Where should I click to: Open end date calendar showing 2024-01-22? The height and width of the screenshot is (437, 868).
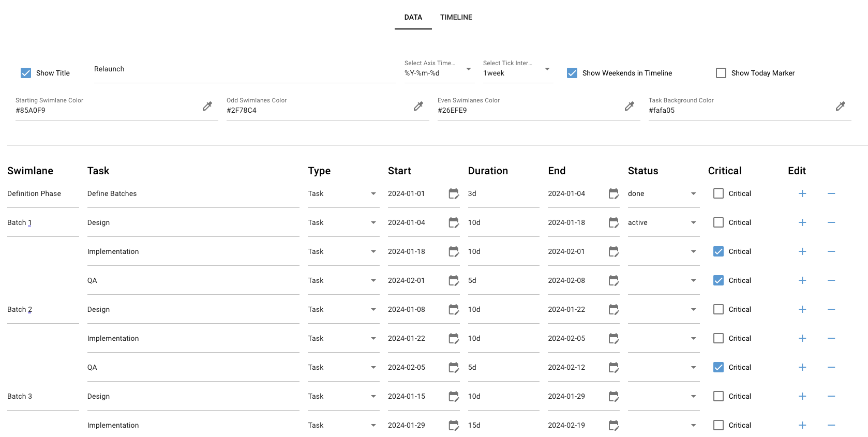pyautogui.click(x=613, y=310)
